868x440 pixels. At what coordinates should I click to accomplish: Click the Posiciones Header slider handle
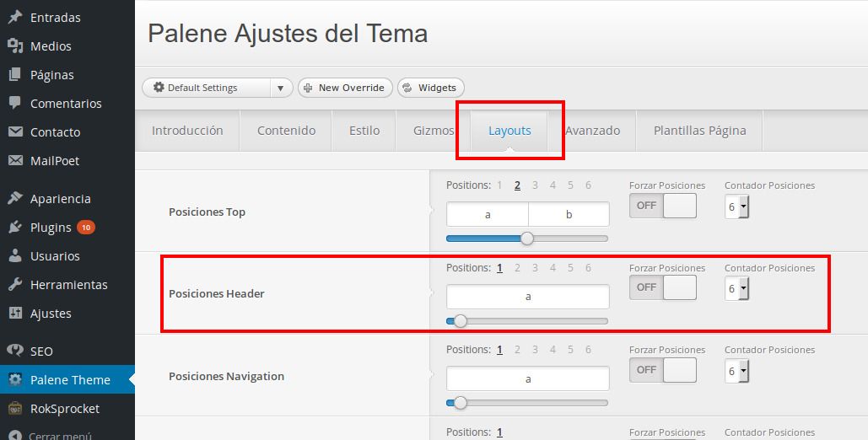(x=460, y=321)
